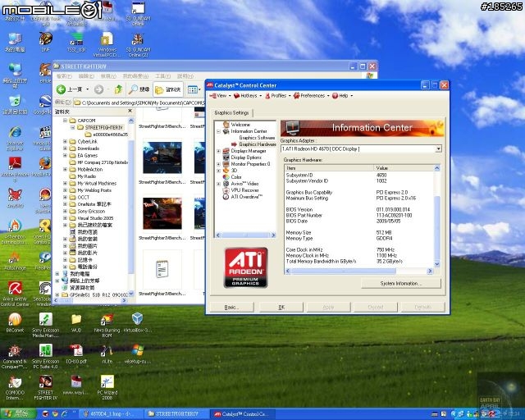Select the STREETFIGHTERIV folder in tree
The height and width of the screenshot is (420, 525).
[103, 128]
